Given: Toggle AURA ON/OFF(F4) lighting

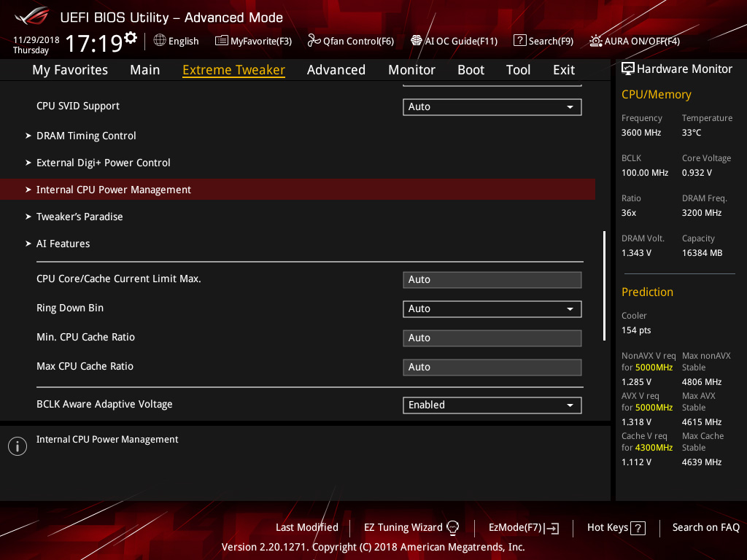Looking at the screenshot, I should [x=596, y=41].
